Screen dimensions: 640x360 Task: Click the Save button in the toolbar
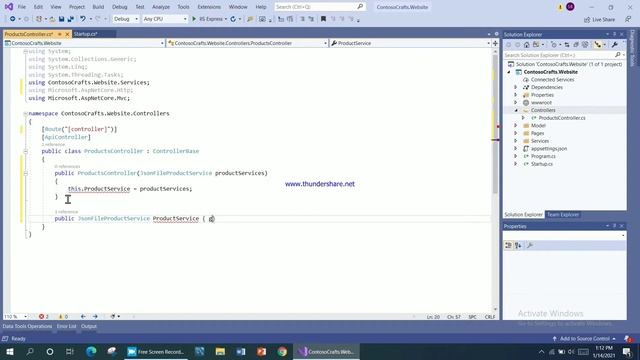(x=61, y=19)
